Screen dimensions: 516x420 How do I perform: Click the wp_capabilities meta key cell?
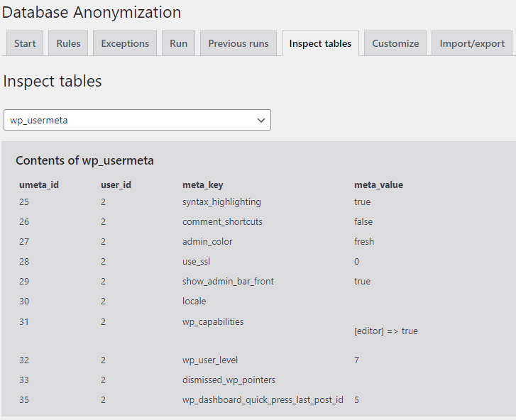[213, 321]
